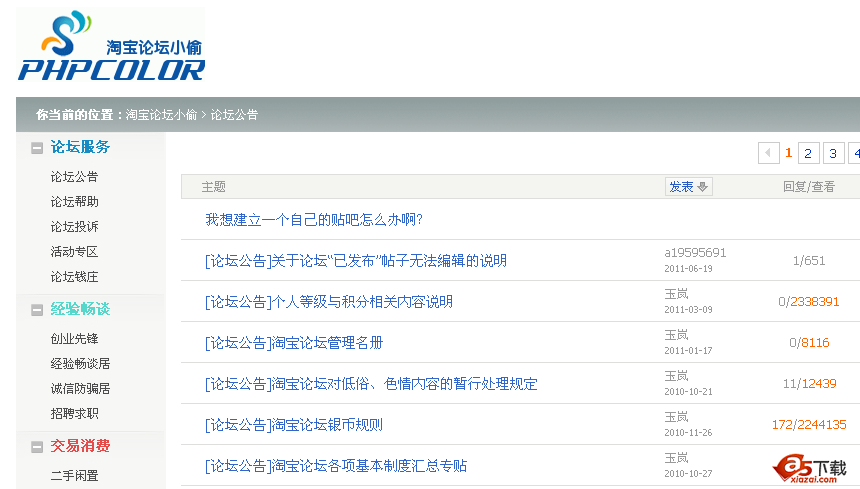The width and height of the screenshot is (860, 489).
Task: Open thread about 已发布 帖子无法编辑的说明
Action: [x=355, y=261]
